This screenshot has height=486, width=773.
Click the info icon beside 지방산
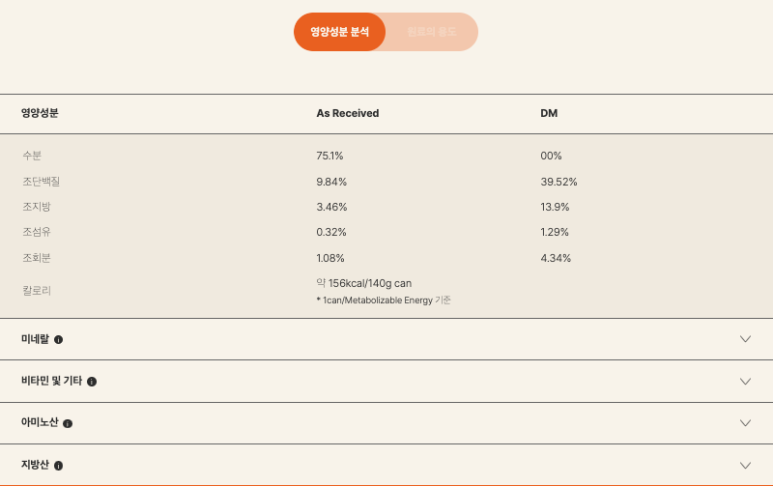point(58,466)
